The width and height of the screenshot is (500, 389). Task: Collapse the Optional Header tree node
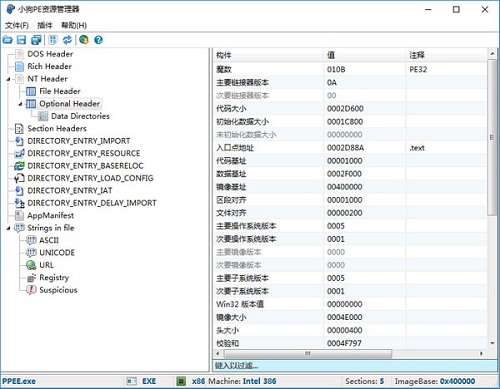tap(20, 104)
